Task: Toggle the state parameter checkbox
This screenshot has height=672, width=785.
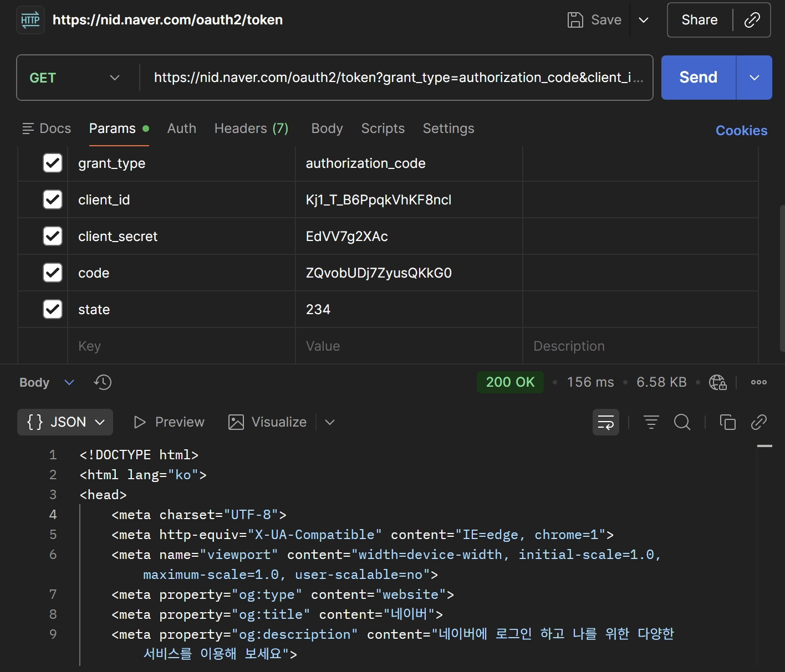Action: point(53,309)
